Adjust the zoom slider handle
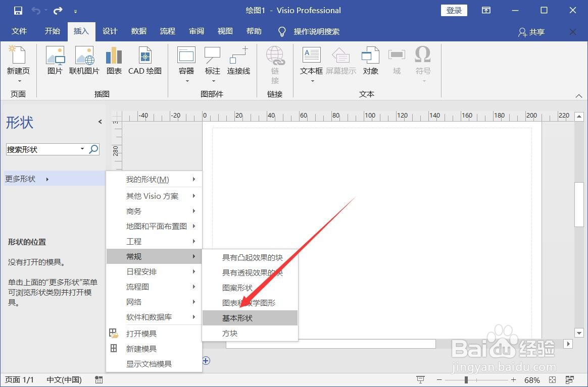This screenshot has width=588, height=387. point(466,380)
